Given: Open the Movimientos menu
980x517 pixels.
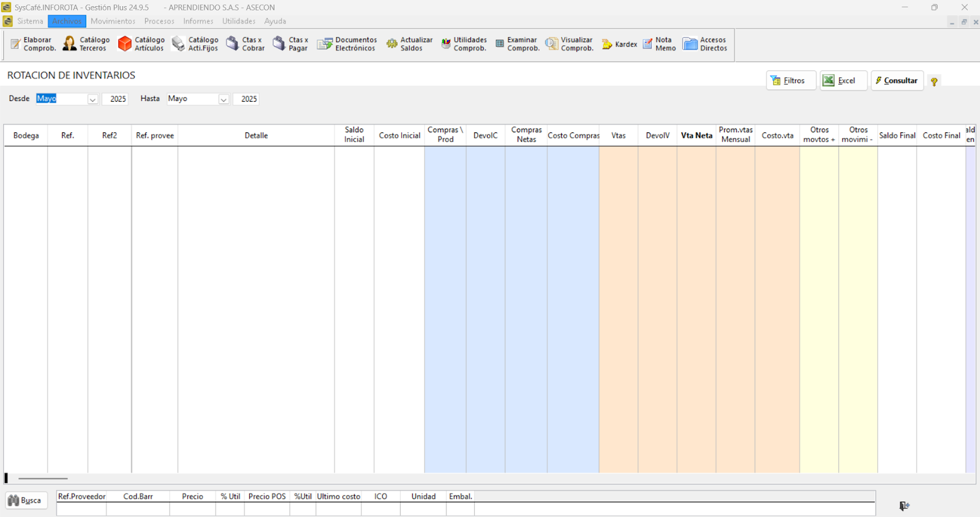Looking at the screenshot, I should point(113,21).
